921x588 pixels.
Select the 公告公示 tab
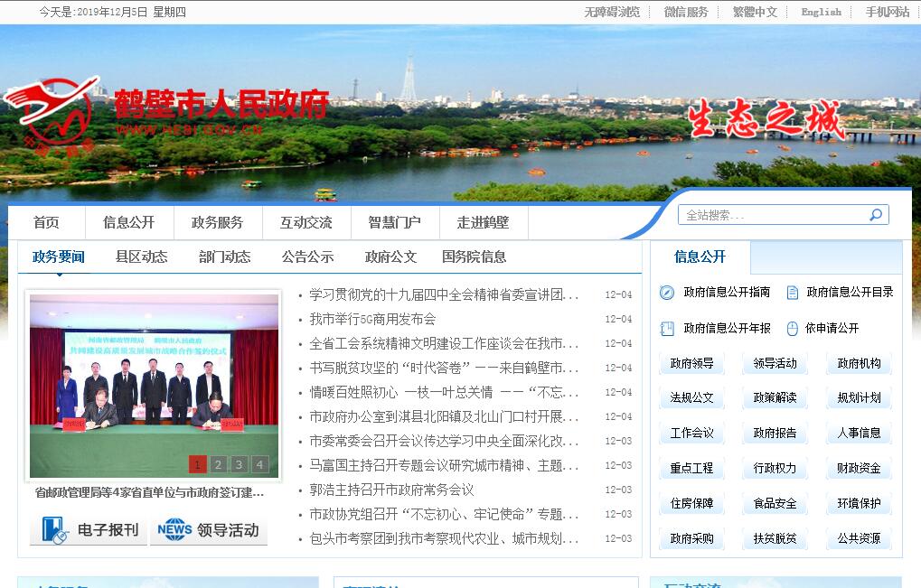307,257
